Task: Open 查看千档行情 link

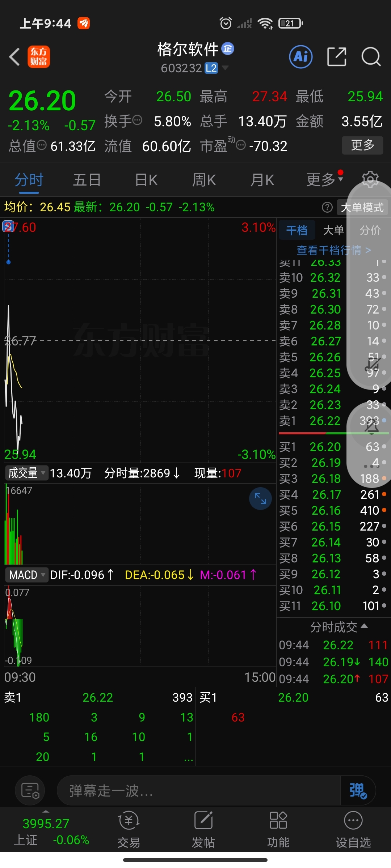Action: coord(333,250)
